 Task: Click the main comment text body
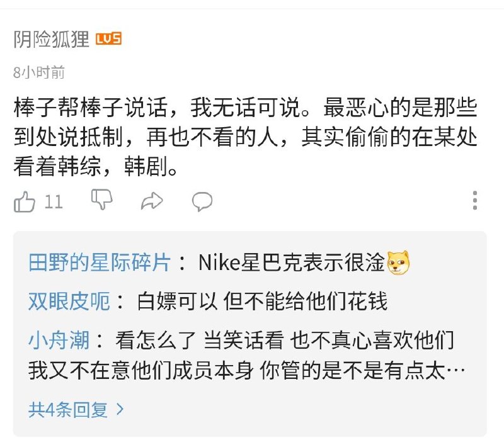246,135
